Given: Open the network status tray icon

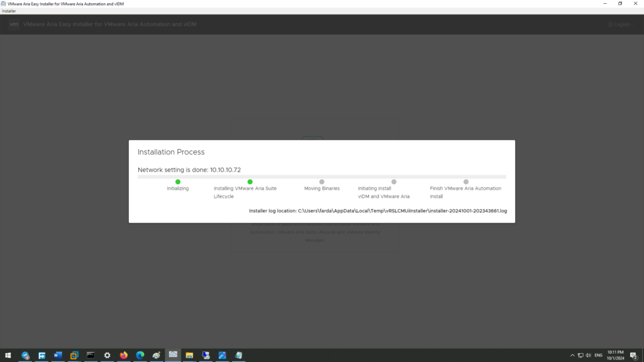Looking at the screenshot, I should (580, 356).
